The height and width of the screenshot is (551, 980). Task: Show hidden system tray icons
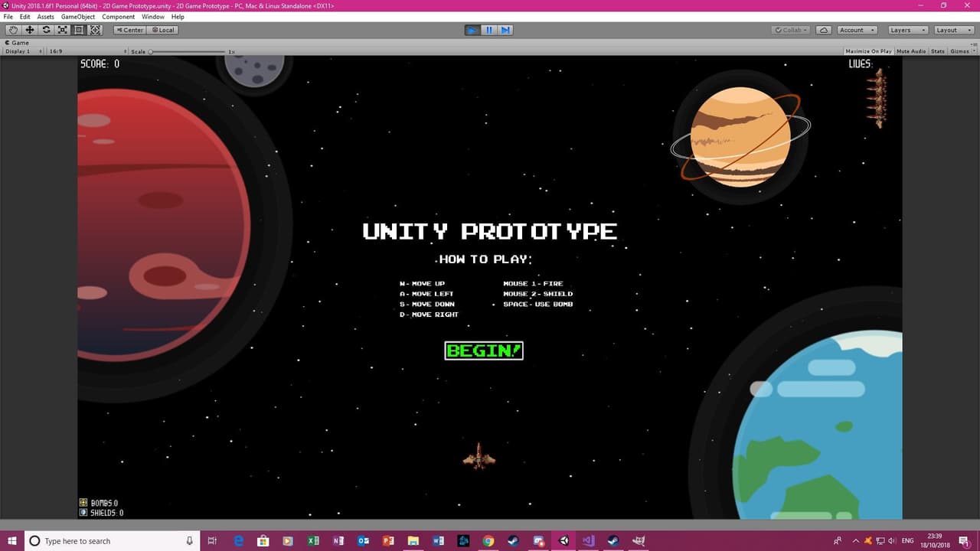(x=856, y=540)
